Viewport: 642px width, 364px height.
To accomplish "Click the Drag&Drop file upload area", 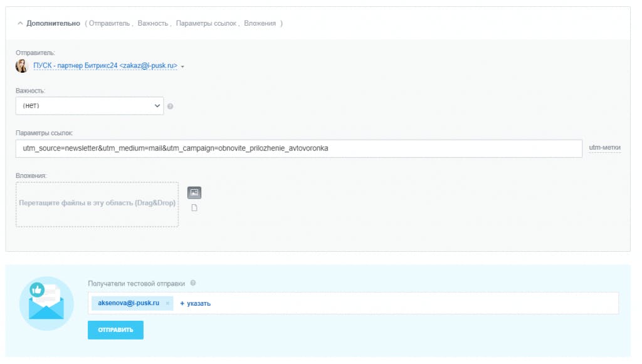I will point(97,204).
